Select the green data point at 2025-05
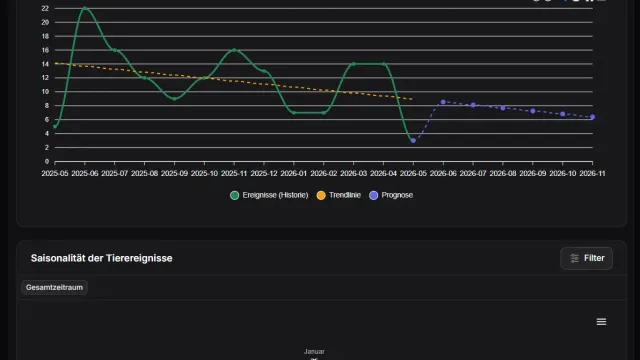 (55, 127)
